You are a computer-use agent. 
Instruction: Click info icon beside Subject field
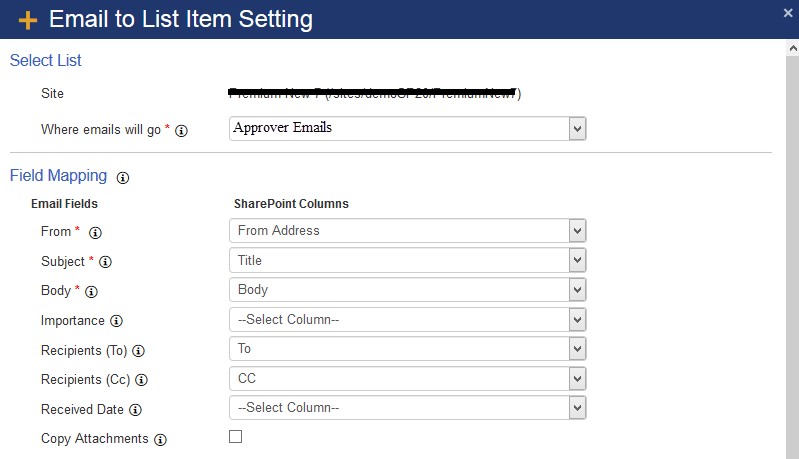[105, 262]
